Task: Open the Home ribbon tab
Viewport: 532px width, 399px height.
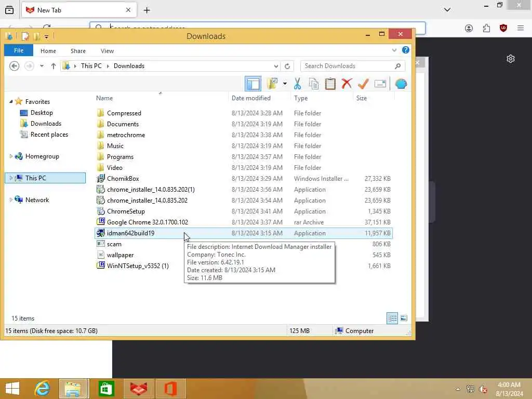Action: 48,51
